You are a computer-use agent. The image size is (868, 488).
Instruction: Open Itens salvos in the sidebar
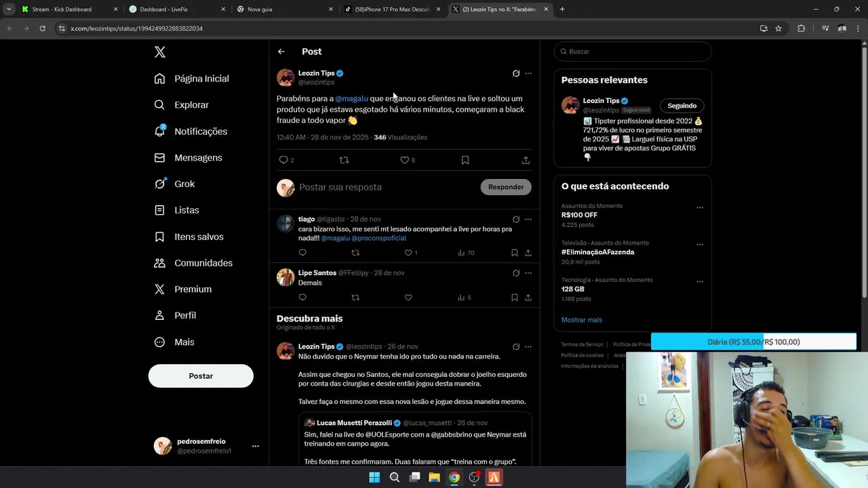[189, 237]
